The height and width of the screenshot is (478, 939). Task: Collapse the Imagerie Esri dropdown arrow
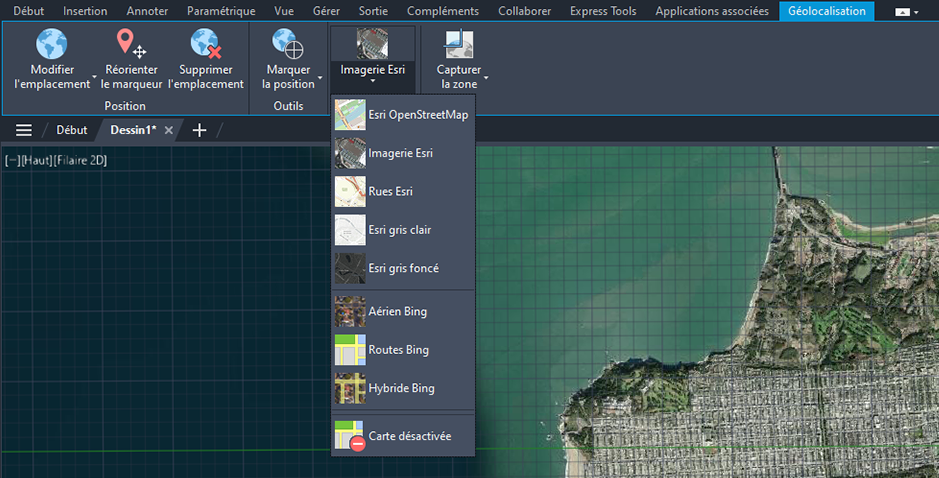click(372, 81)
